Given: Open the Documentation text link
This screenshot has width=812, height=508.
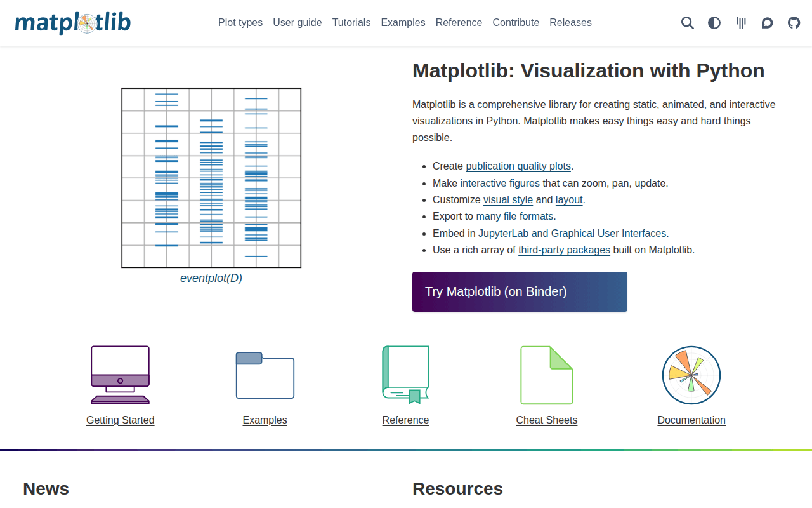Looking at the screenshot, I should (x=691, y=420).
